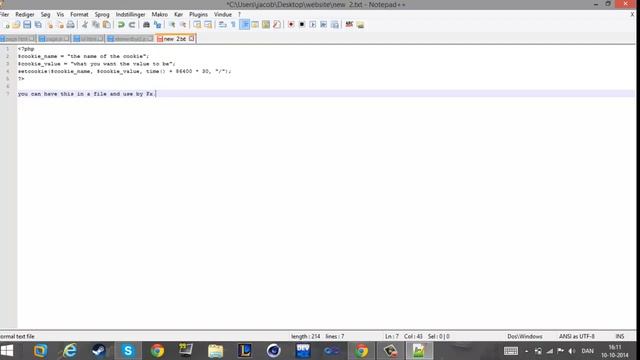The image size is (640, 360).
Task: Click the touch keyboard tray icon
Action: pos(511,351)
